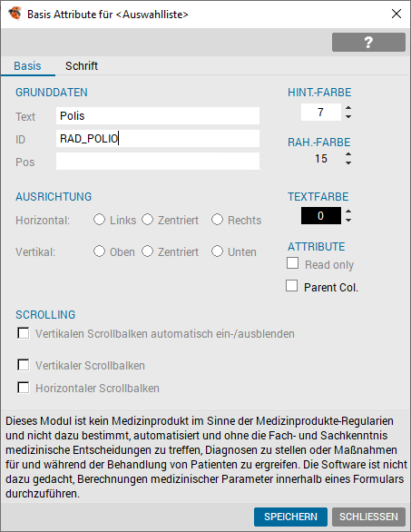Decrease the RAH.-FARBE value with the down arrow

click(x=348, y=163)
